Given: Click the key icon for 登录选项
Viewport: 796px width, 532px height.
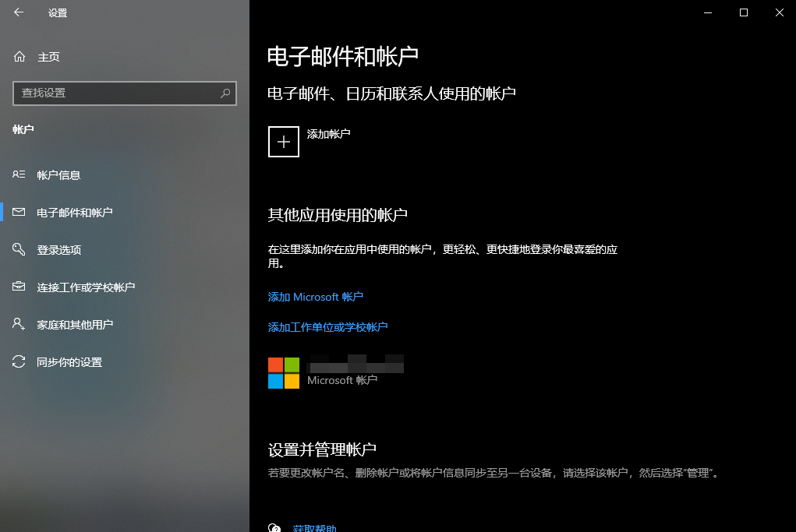Looking at the screenshot, I should click(19, 249).
